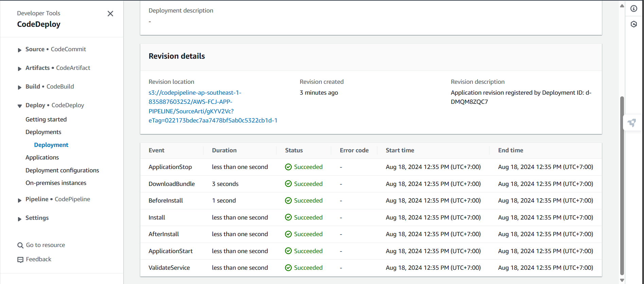Sort by Status column header
The width and height of the screenshot is (644, 284).
(294, 150)
